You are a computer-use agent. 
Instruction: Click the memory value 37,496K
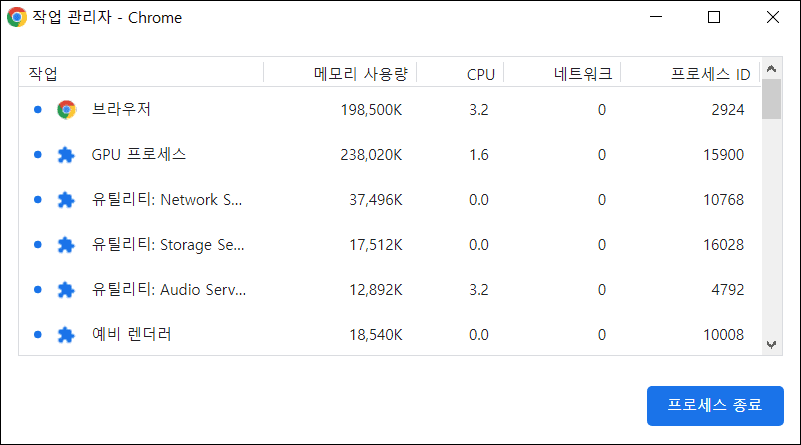coord(375,200)
